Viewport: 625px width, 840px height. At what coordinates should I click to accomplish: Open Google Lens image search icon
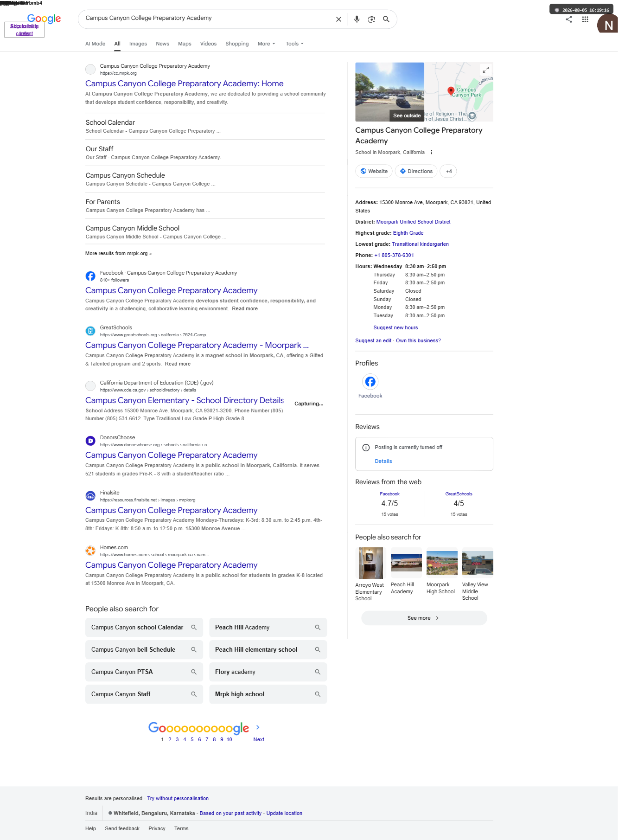tap(371, 19)
